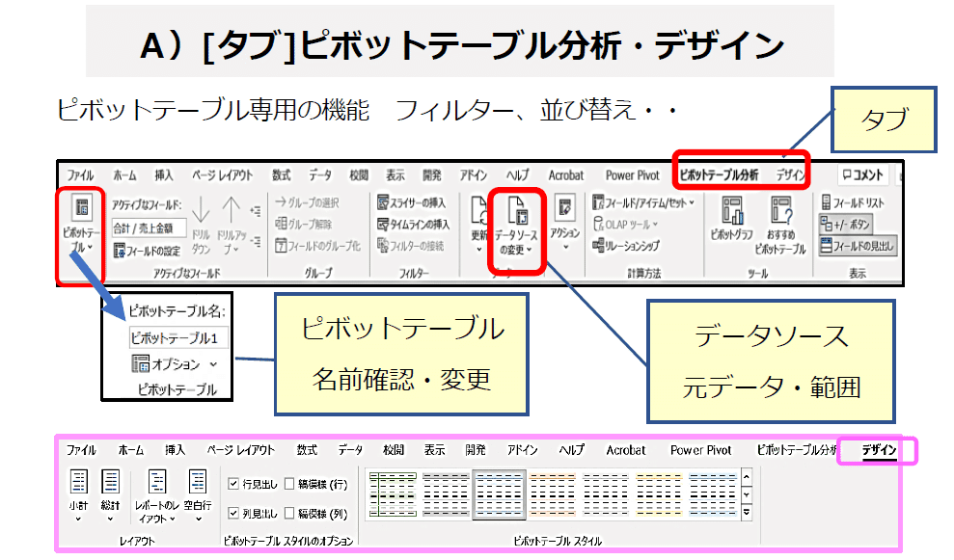Open Field Settings (フィールドの設定)
The height and width of the screenshot is (560, 954).
pos(147,250)
